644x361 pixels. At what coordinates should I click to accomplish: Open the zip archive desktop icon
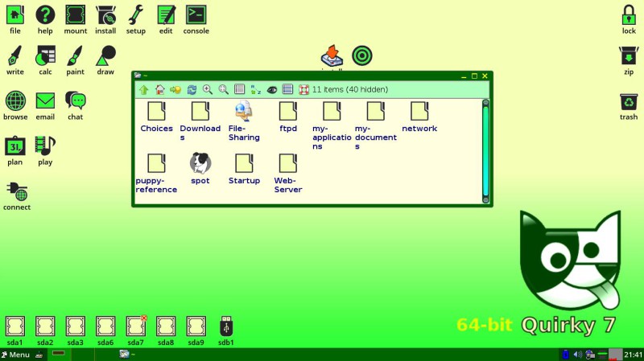[629, 55]
